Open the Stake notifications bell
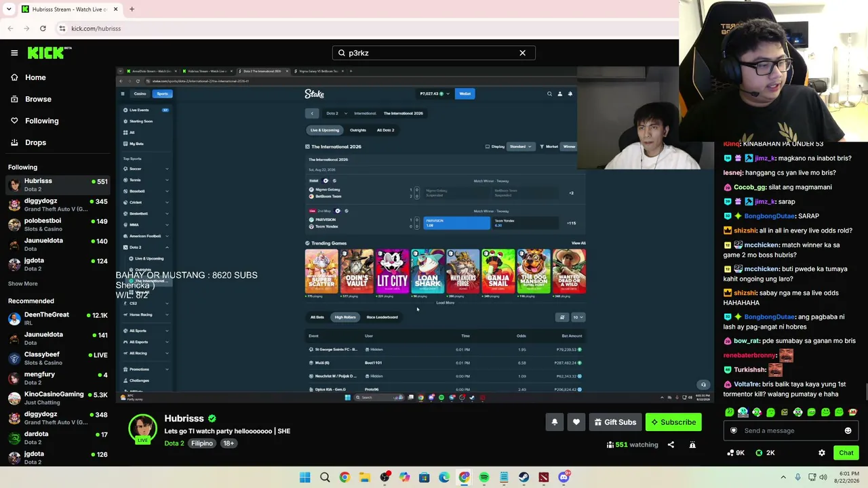This screenshot has height=488, width=868. click(x=570, y=94)
